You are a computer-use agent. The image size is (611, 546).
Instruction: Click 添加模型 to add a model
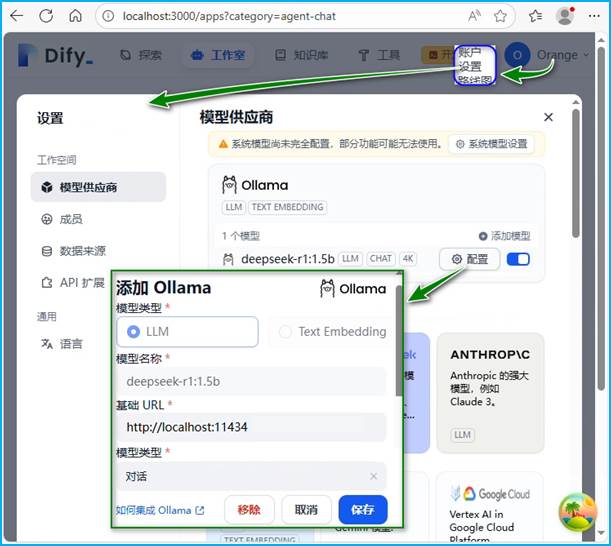coord(504,236)
